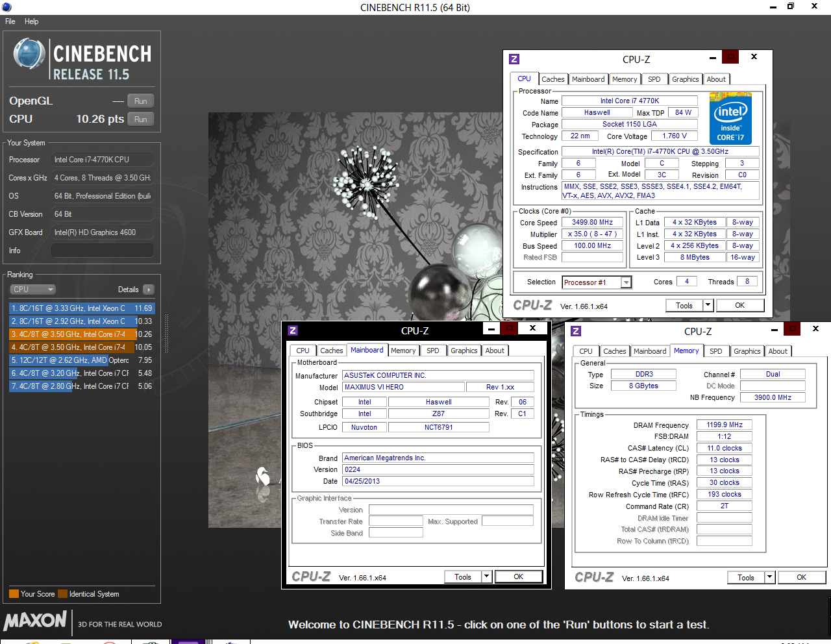Click the DRAM Frequency value 1199.9 MHz
Viewport: 831px width, 644px height.
pyautogui.click(x=725, y=425)
